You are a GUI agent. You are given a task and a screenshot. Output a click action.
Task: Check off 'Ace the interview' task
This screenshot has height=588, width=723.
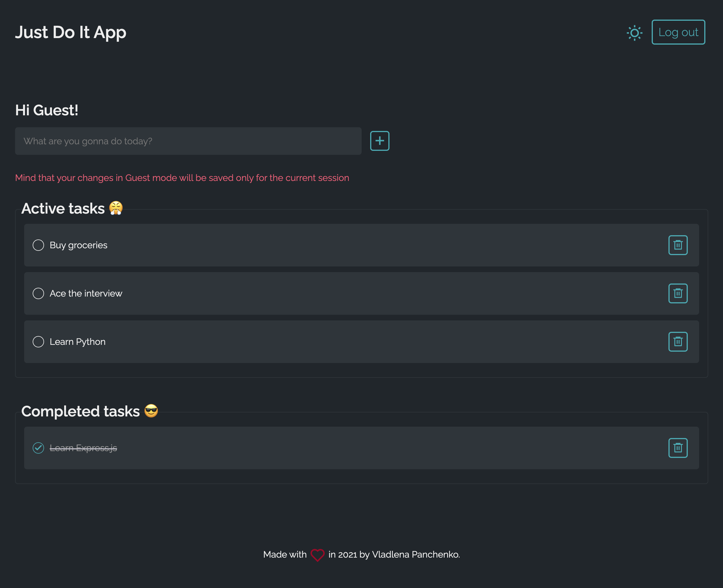[38, 293]
